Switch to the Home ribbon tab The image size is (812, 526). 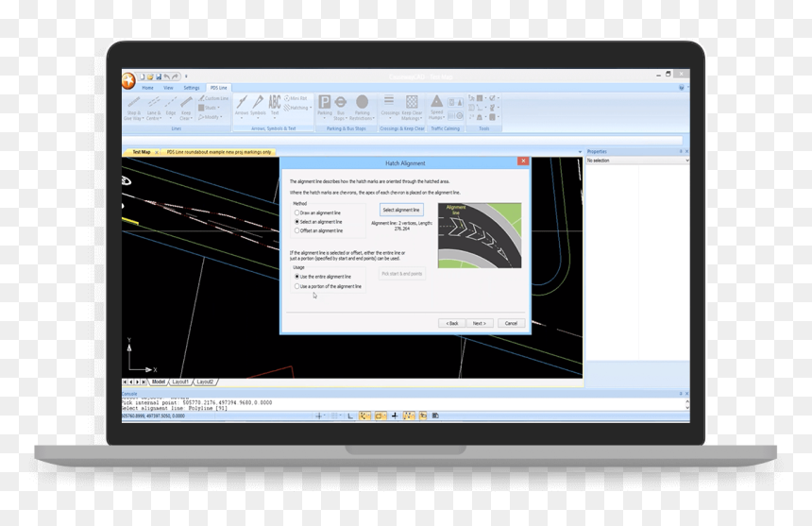[147, 88]
